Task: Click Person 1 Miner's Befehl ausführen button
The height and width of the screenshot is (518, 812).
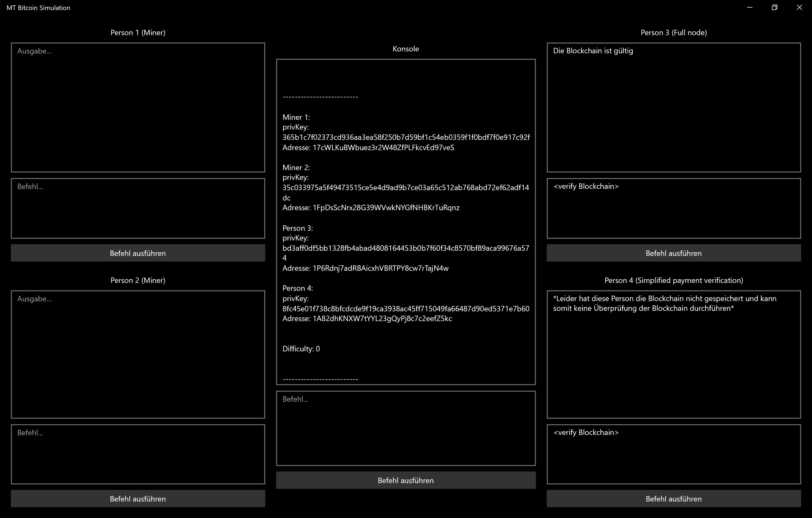Action: 137,253
